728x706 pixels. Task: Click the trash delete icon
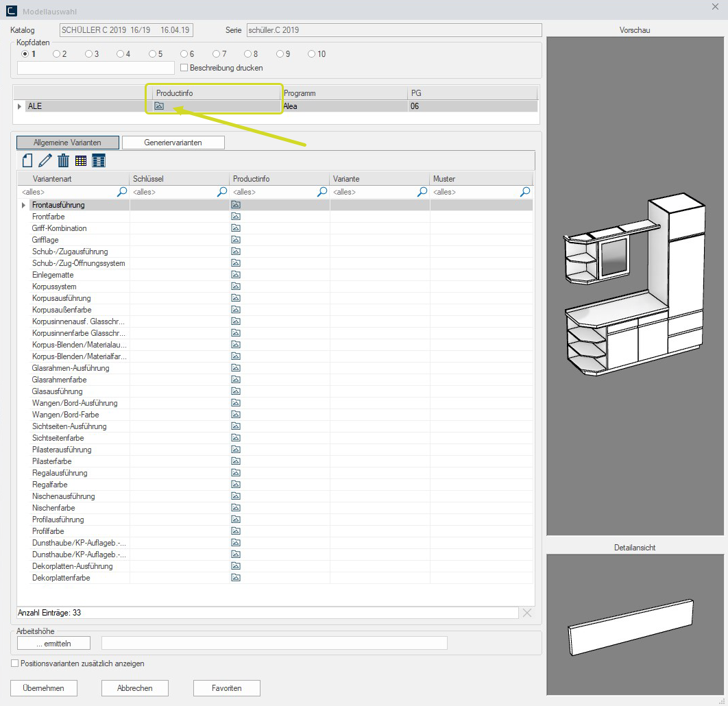(x=63, y=161)
